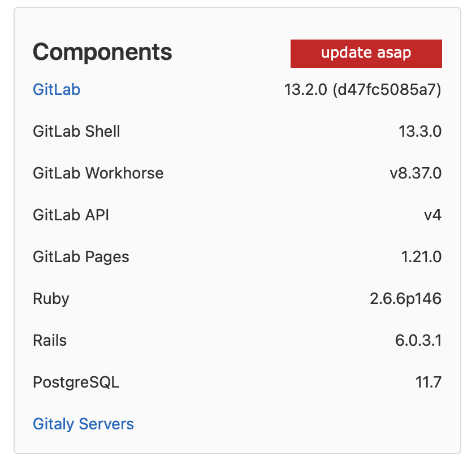Select Rails version "6.0.3.1"

pyautogui.click(x=418, y=340)
